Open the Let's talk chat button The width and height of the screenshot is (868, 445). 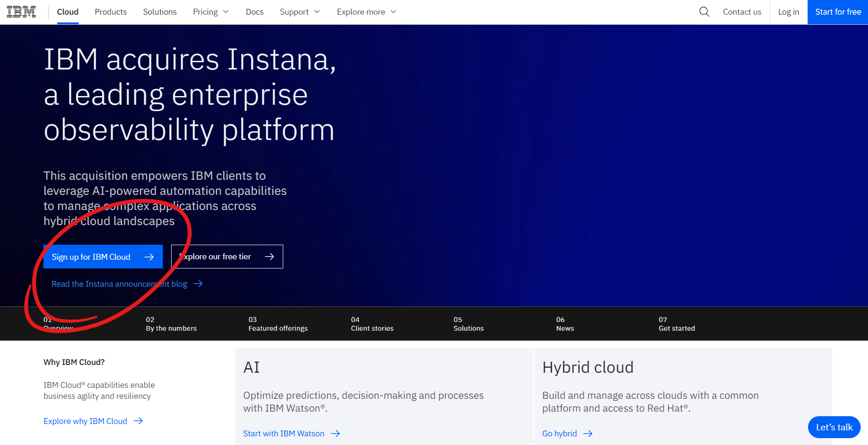pyautogui.click(x=834, y=427)
